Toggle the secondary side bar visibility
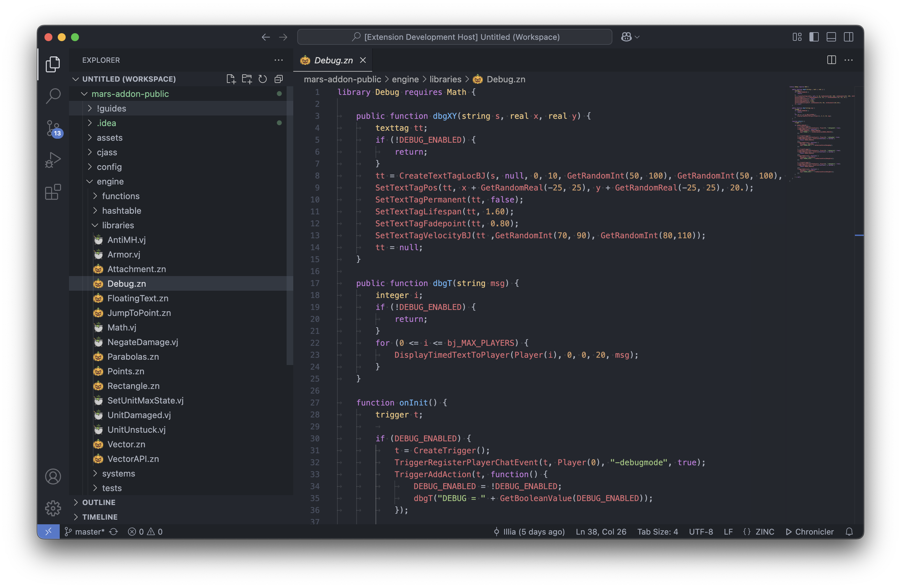 [x=848, y=37]
